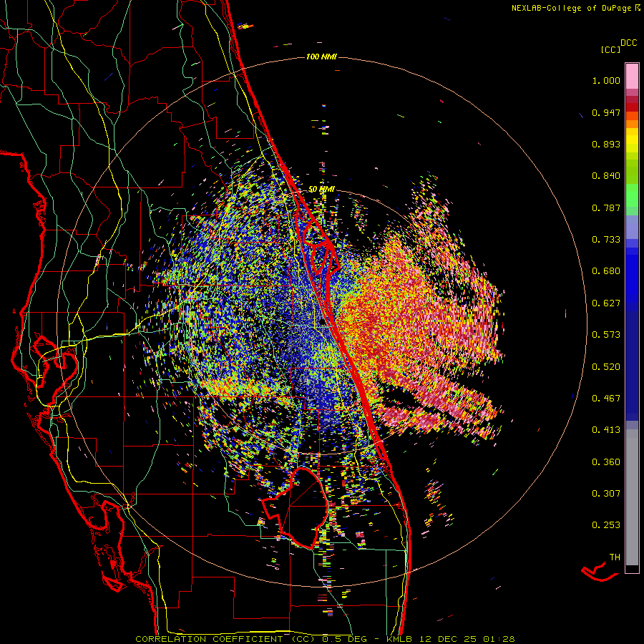Image resolution: width=644 pixels, height=644 pixels.
Task: Select the 0.307 scale value
Action: (x=606, y=494)
